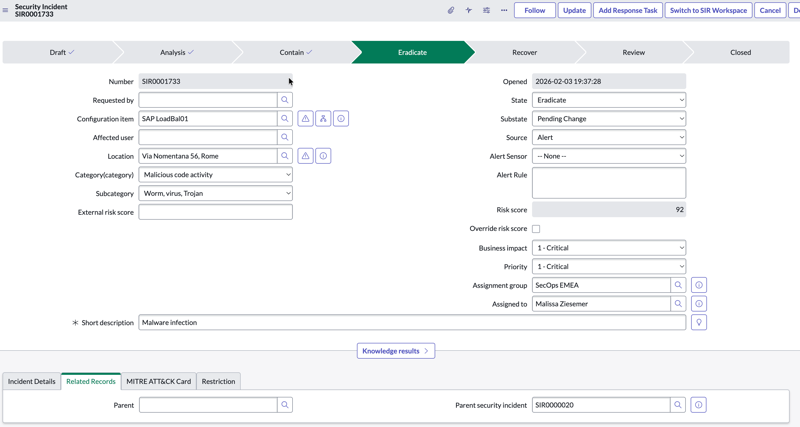Viewport: 800px width, 427px height.
Task: Open the Category dropdown
Action: pyautogui.click(x=215, y=175)
